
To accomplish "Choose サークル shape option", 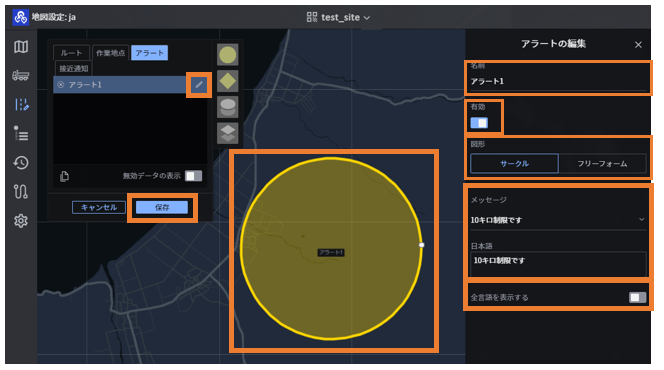I will click(x=515, y=163).
